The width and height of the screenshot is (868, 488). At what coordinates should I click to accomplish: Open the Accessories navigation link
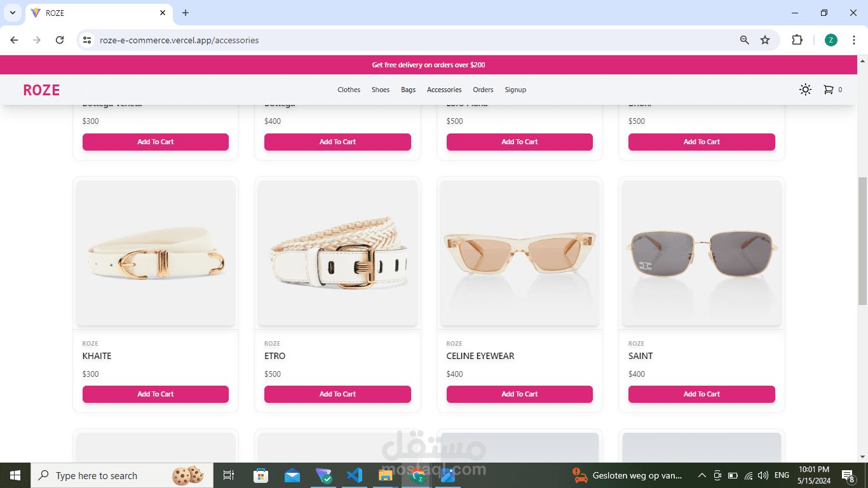tap(444, 90)
